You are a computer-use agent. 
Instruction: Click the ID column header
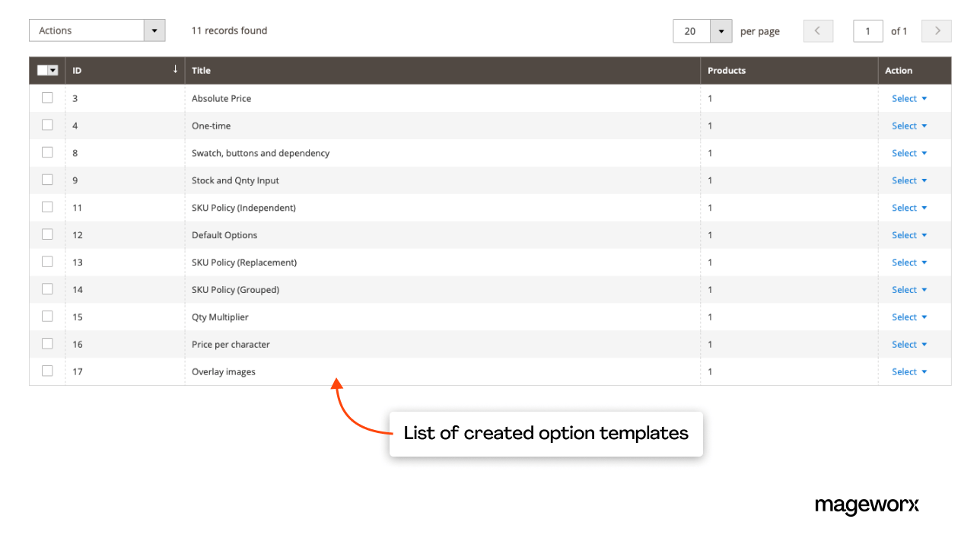point(76,69)
